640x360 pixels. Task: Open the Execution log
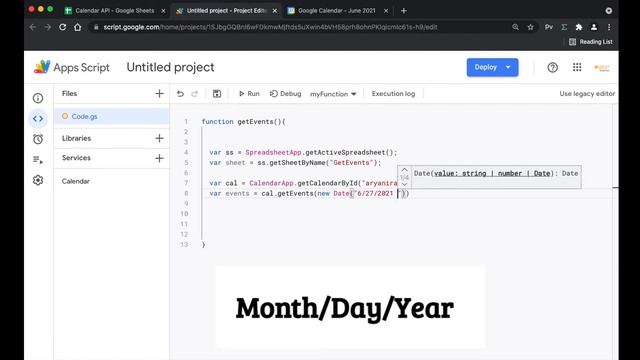click(x=393, y=94)
